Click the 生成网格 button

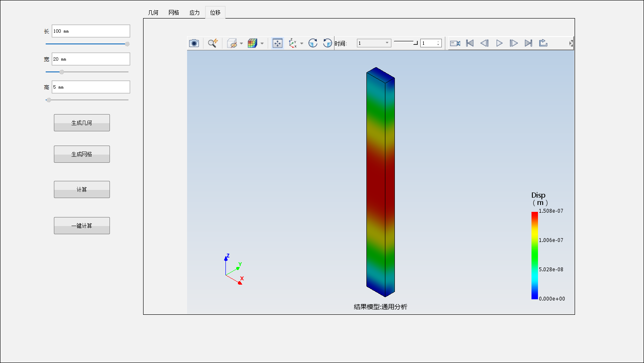coord(82,154)
